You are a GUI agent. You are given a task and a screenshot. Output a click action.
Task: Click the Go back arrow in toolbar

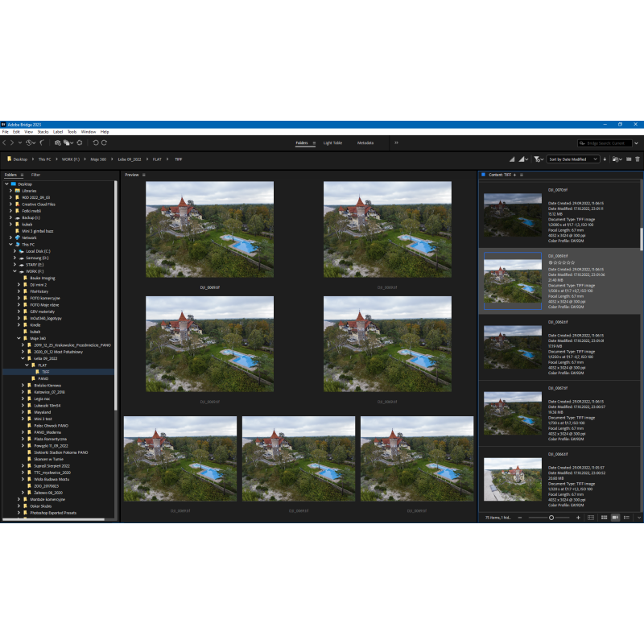click(3, 142)
